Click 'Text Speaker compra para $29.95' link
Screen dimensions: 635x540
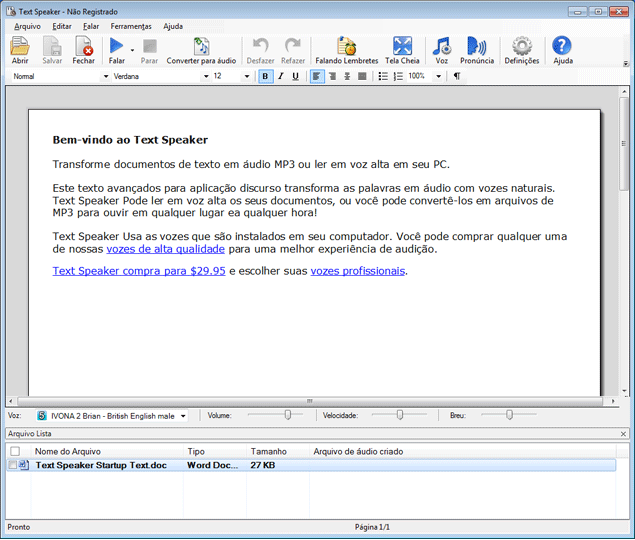139,271
